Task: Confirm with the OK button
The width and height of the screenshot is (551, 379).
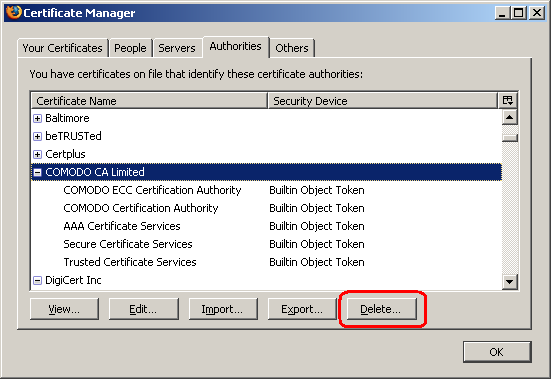Action: click(x=497, y=352)
